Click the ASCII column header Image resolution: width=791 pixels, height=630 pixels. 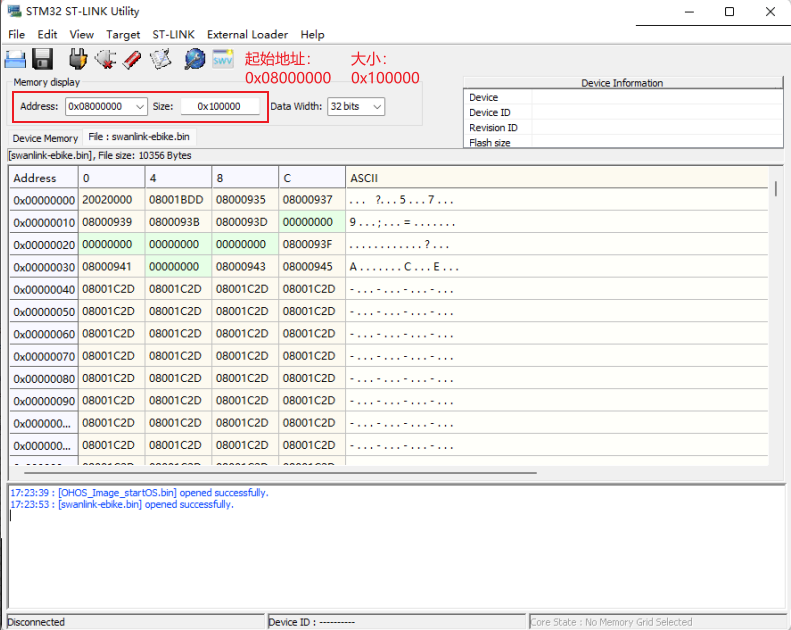(x=363, y=178)
